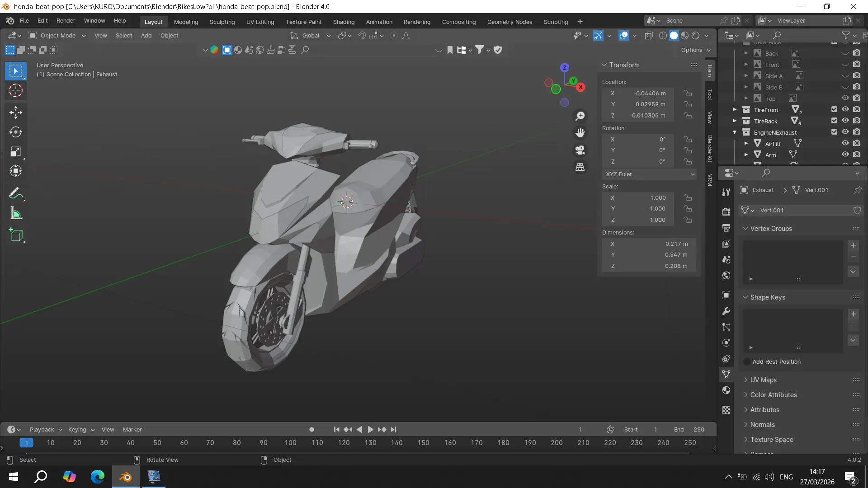Expand the Normals panel
Viewport: 868px width, 488px height.
point(762,425)
